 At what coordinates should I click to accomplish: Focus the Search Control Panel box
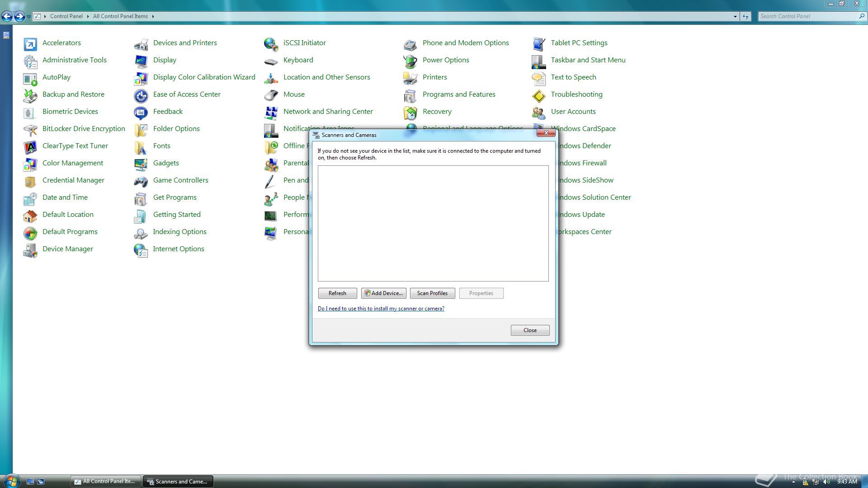(x=808, y=16)
